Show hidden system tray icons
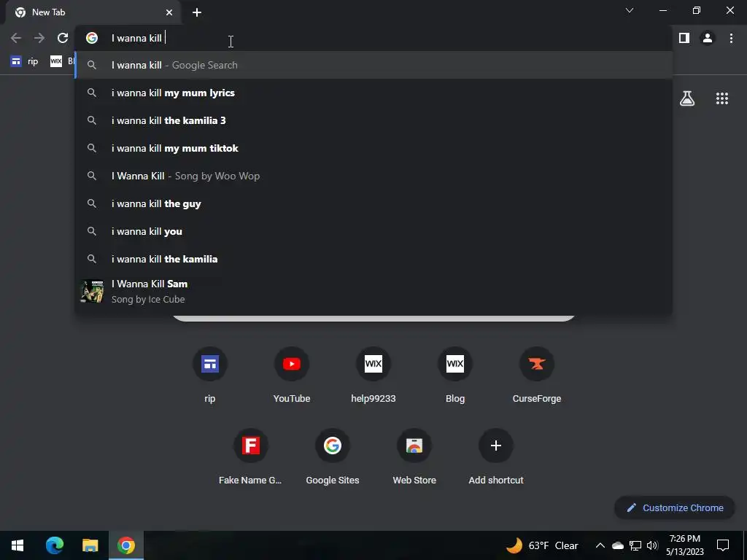This screenshot has height=560, width=747. (600, 545)
